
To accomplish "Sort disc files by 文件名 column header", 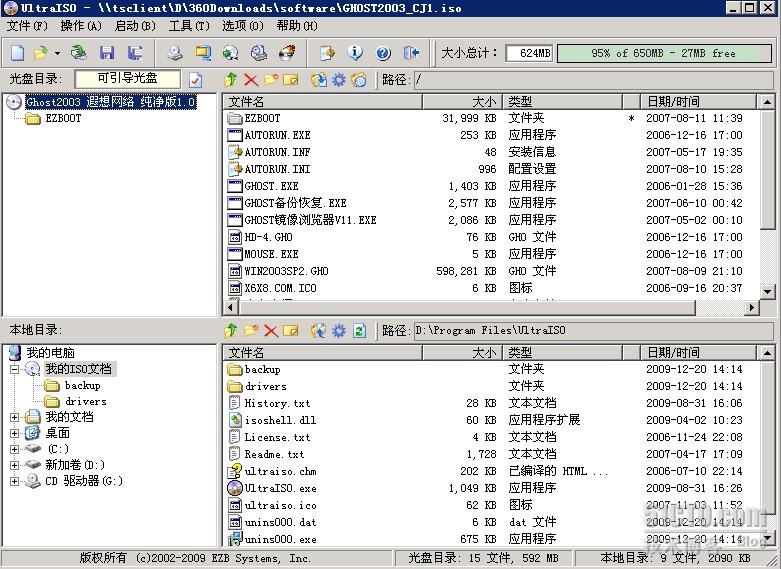I will tap(322, 102).
